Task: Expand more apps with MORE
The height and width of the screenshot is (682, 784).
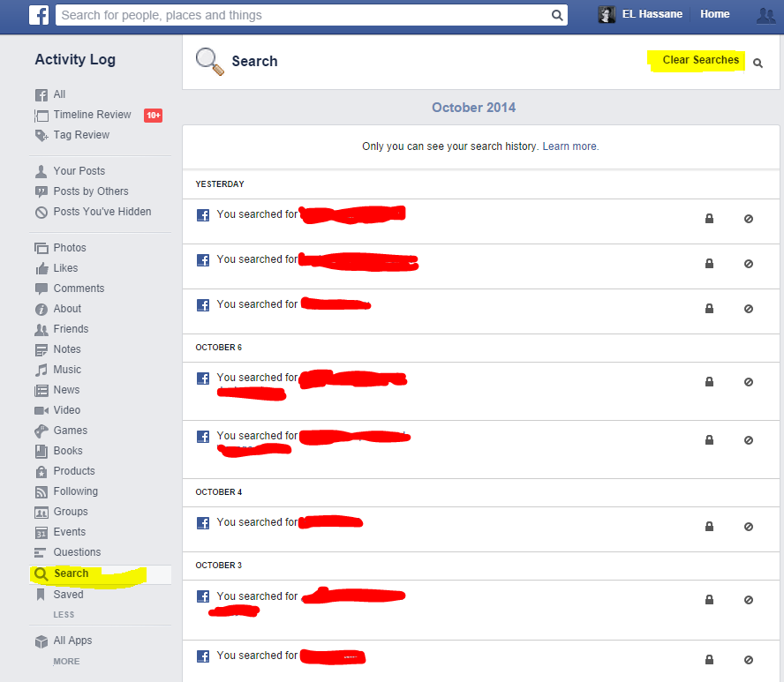Action: [x=66, y=661]
